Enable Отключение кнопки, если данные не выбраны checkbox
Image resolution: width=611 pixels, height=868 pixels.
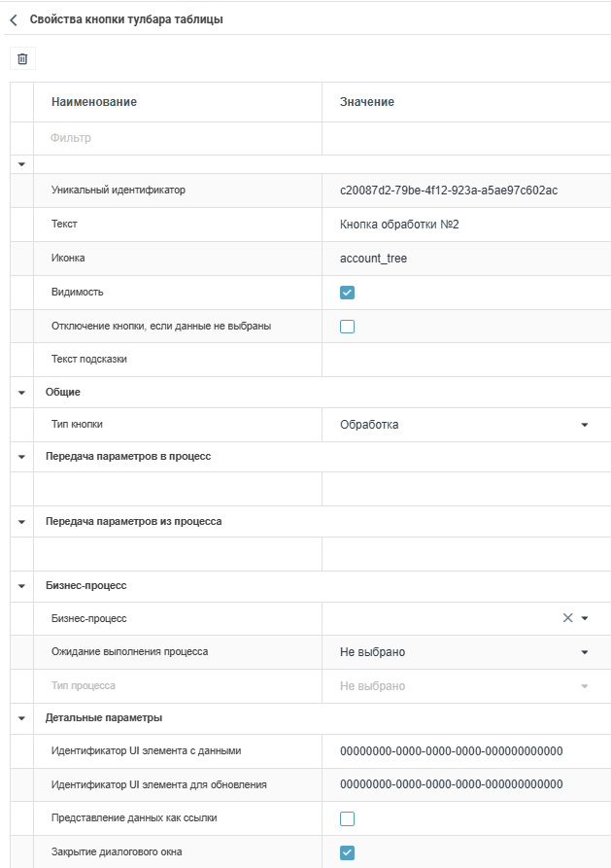point(348,327)
